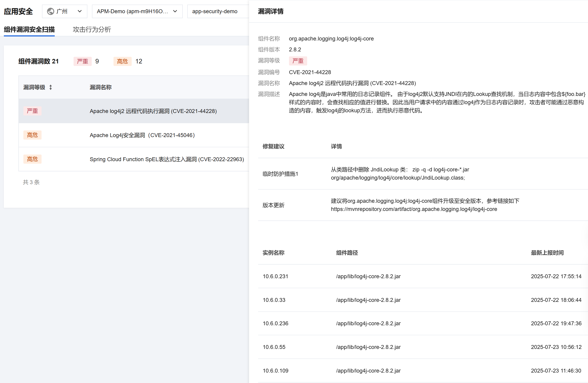Click the 组件漏洞数 21 heading
Viewport: 588px width, 383px height.
[x=39, y=61]
